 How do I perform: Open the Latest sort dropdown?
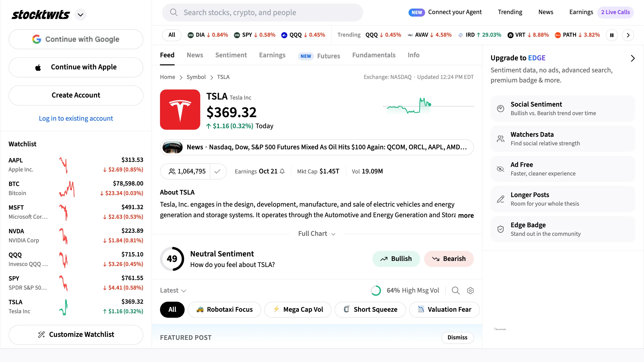[173, 290]
